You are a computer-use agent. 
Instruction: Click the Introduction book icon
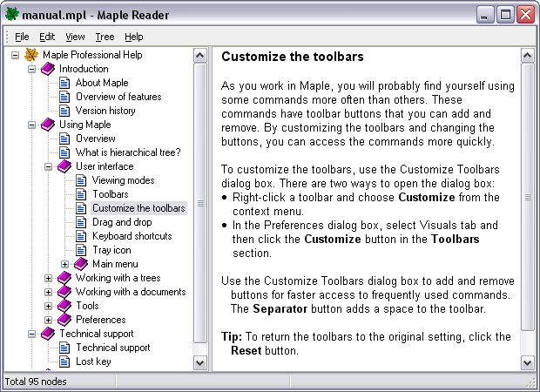[x=48, y=69]
